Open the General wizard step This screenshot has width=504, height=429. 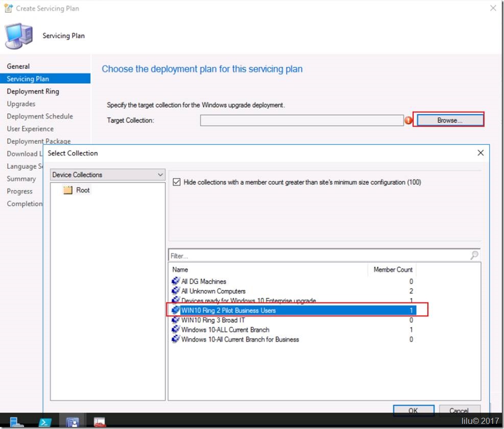pos(18,66)
